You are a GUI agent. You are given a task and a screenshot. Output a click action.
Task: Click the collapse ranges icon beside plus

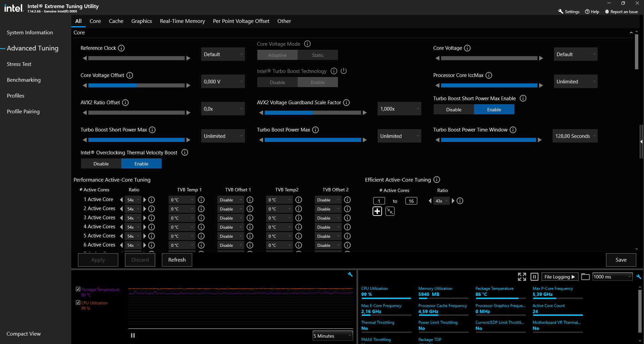click(x=390, y=211)
